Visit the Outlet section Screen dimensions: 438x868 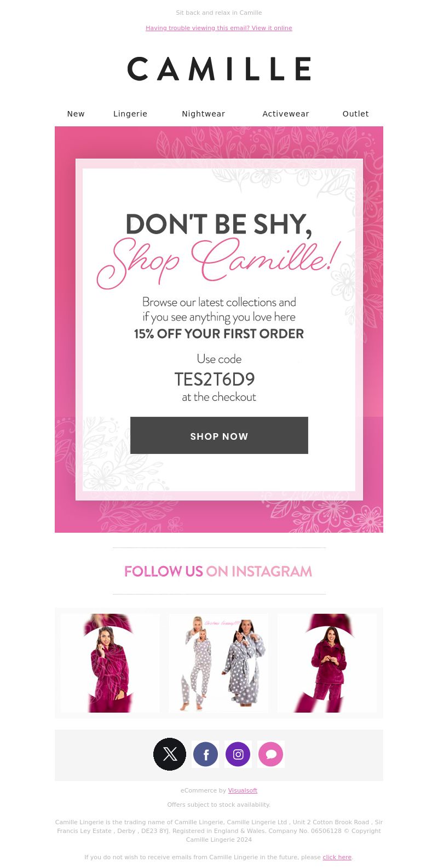coord(356,114)
